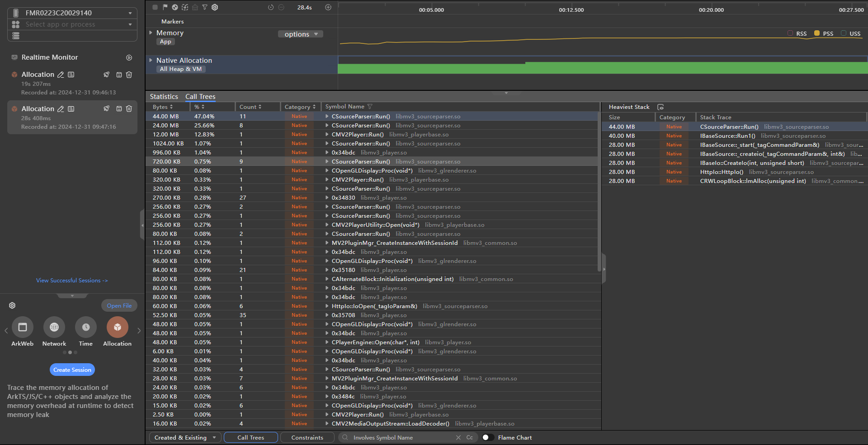
Task: Expand the CMV2MediaOutputStream::LoadDecoder() row
Action: click(x=327, y=424)
